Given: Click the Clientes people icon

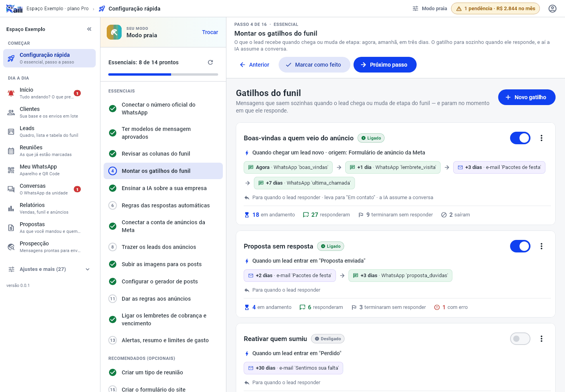Looking at the screenshot, I should point(11,113).
